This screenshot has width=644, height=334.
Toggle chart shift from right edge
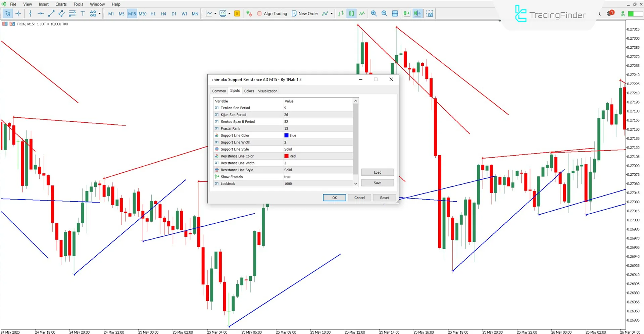(417, 13)
